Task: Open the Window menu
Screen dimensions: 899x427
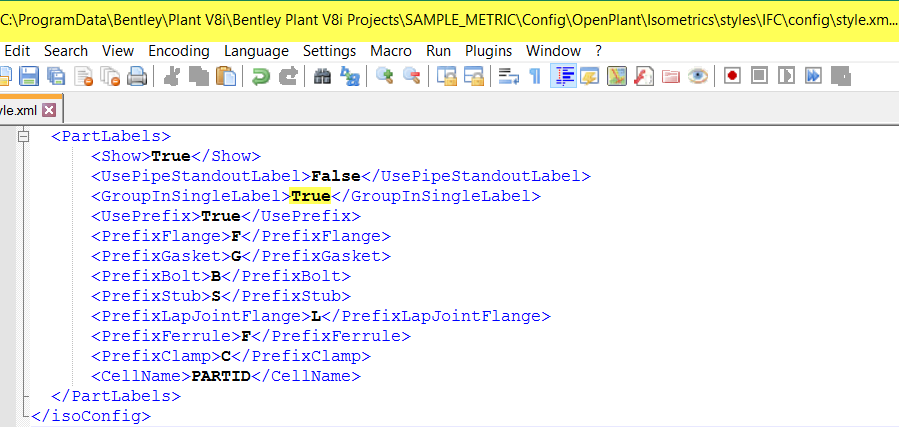Action: tap(554, 51)
